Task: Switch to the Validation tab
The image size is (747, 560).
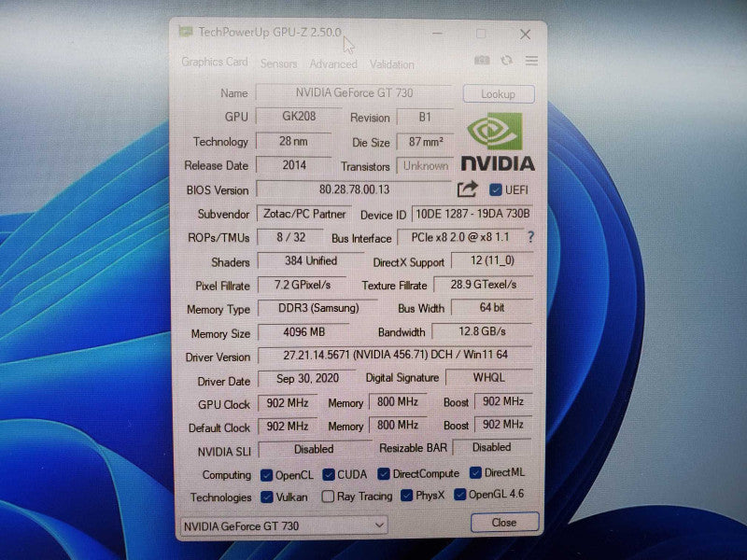Action: coord(391,64)
